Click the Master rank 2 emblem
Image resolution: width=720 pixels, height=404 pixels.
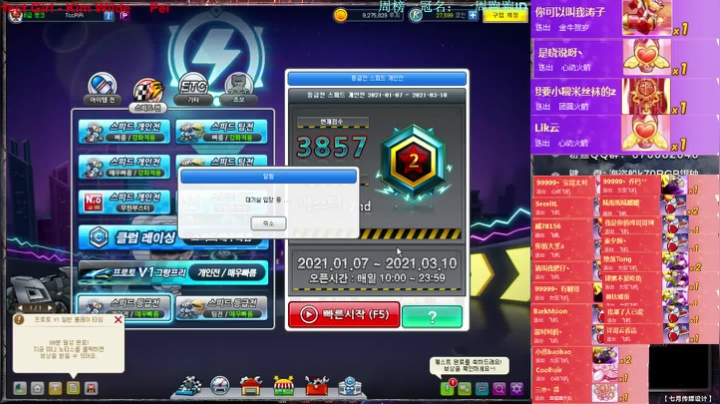tap(414, 162)
